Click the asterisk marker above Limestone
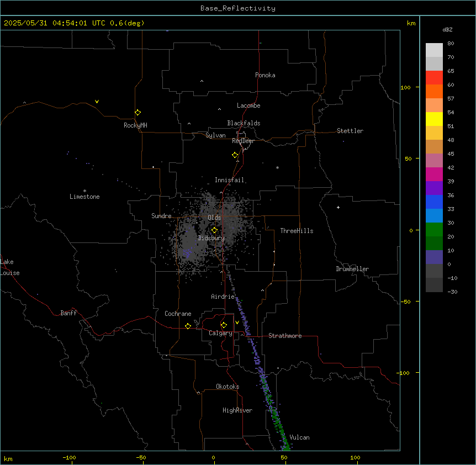 tap(84, 191)
